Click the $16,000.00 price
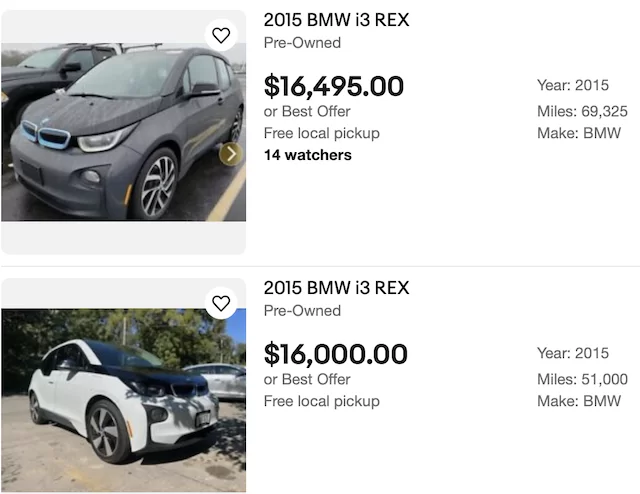This screenshot has width=640, height=494. 336,354
